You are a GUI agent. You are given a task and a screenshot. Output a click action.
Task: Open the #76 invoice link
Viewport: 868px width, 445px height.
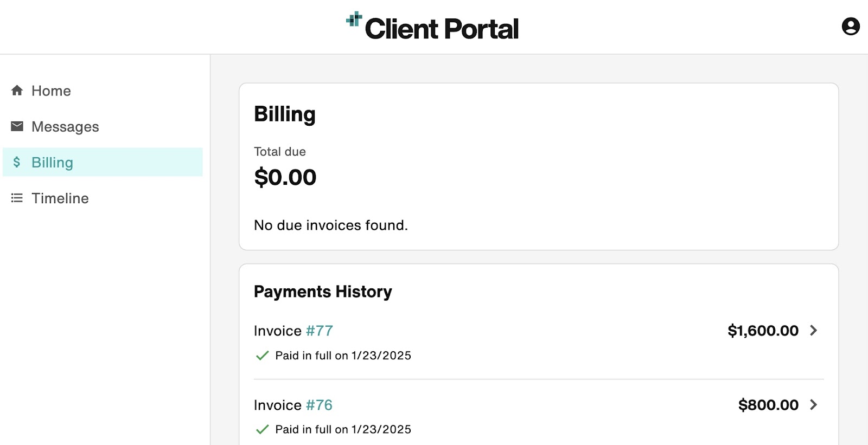tap(319, 405)
